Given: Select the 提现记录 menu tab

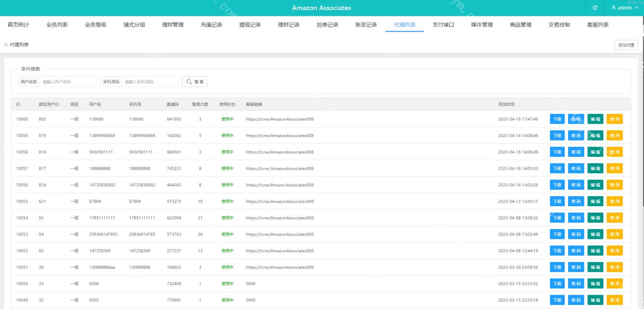Looking at the screenshot, I should point(250,25).
